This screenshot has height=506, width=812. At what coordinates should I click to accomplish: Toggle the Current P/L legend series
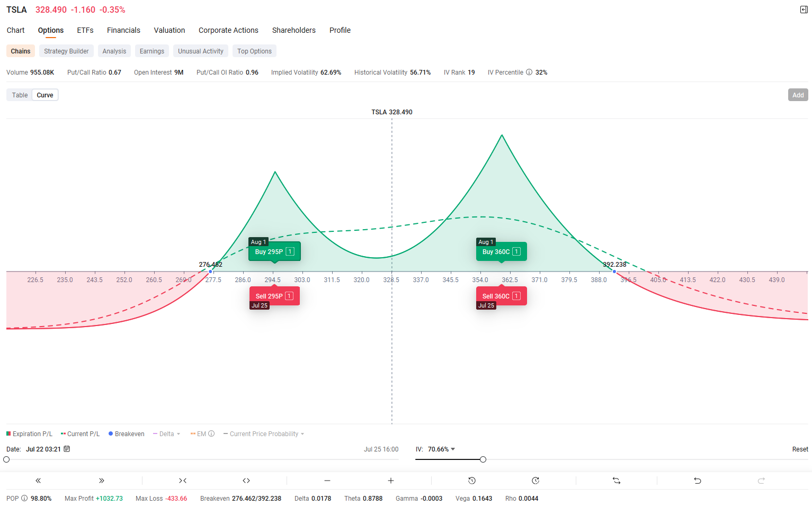(81, 434)
